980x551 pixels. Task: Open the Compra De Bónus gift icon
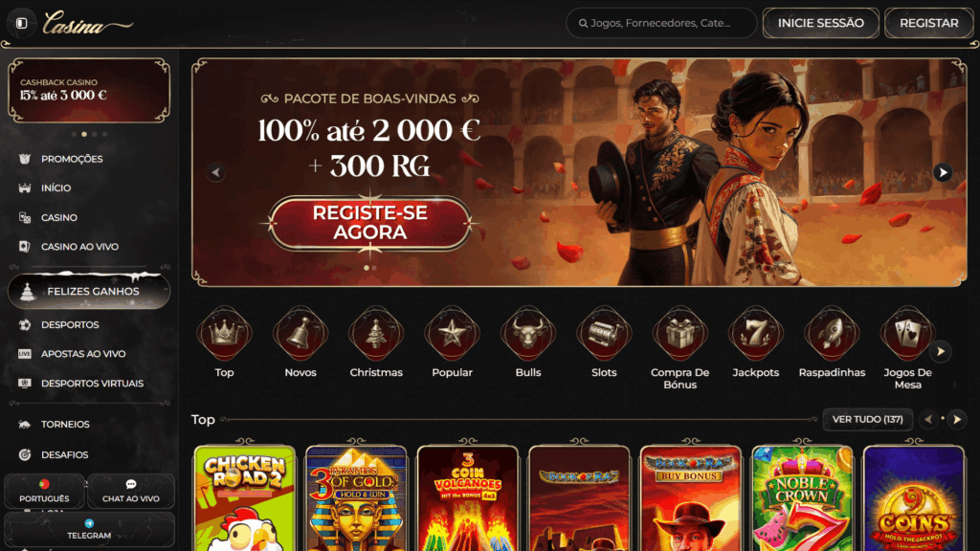[x=680, y=334]
